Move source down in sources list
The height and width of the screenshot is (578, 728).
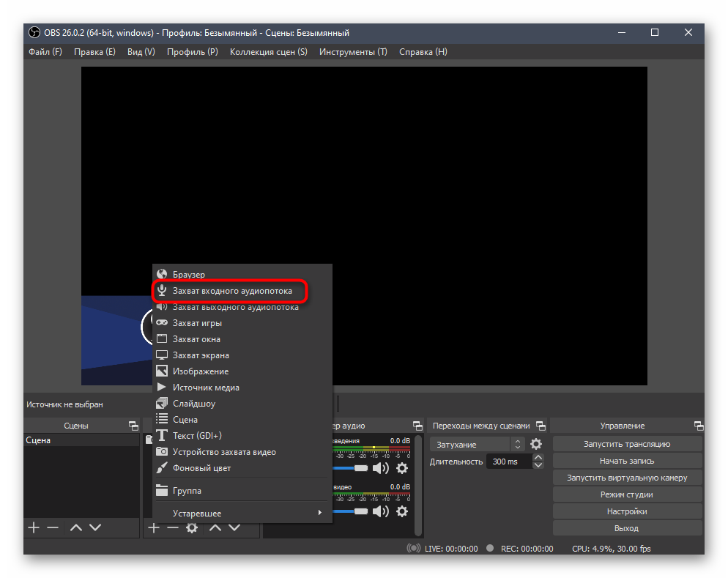pyautogui.click(x=234, y=527)
